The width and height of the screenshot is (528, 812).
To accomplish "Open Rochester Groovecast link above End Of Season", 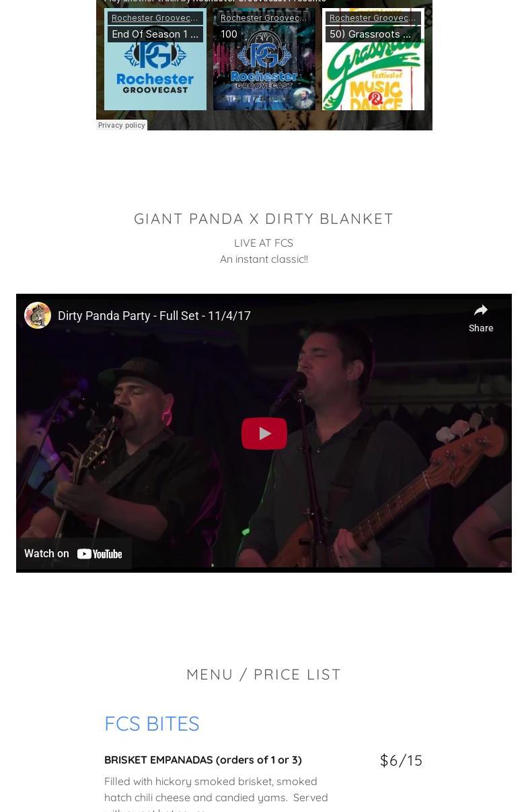I will point(155,18).
